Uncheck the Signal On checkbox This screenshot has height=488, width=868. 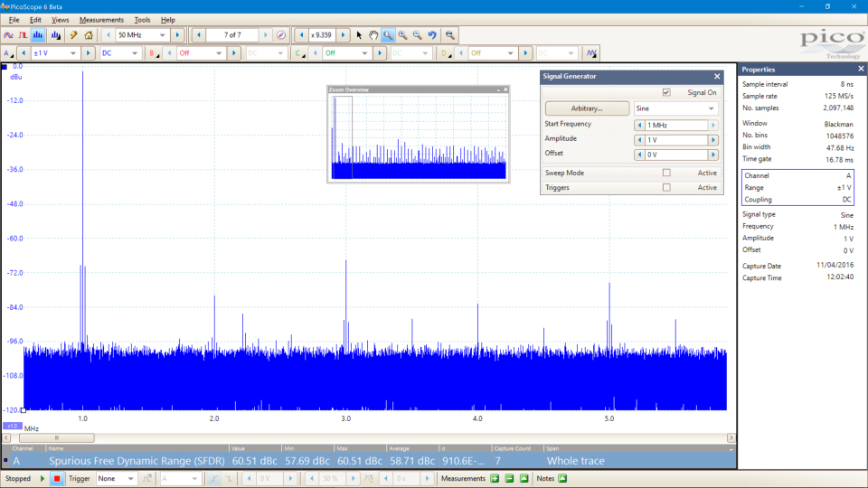666,92
